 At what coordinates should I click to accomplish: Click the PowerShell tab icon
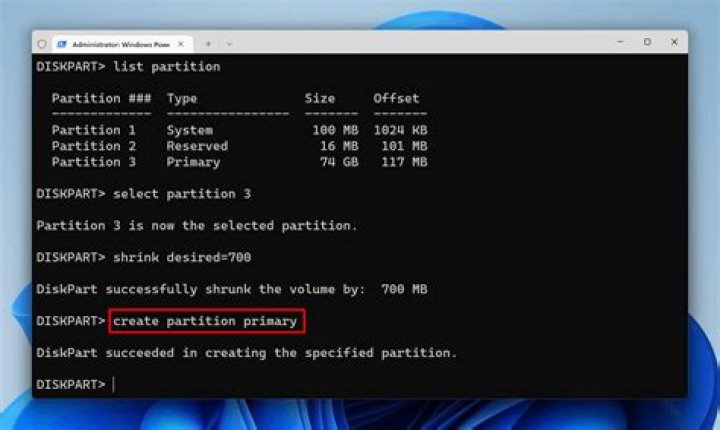62,44
